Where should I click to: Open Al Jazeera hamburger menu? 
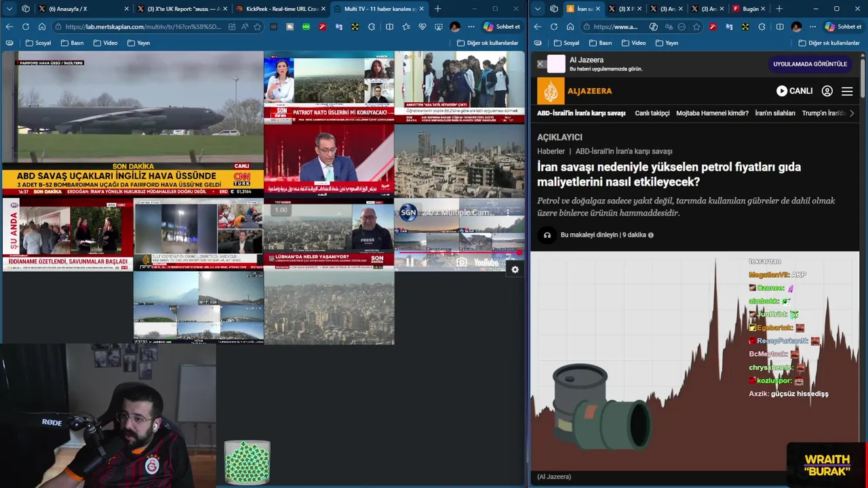[847, 91]
